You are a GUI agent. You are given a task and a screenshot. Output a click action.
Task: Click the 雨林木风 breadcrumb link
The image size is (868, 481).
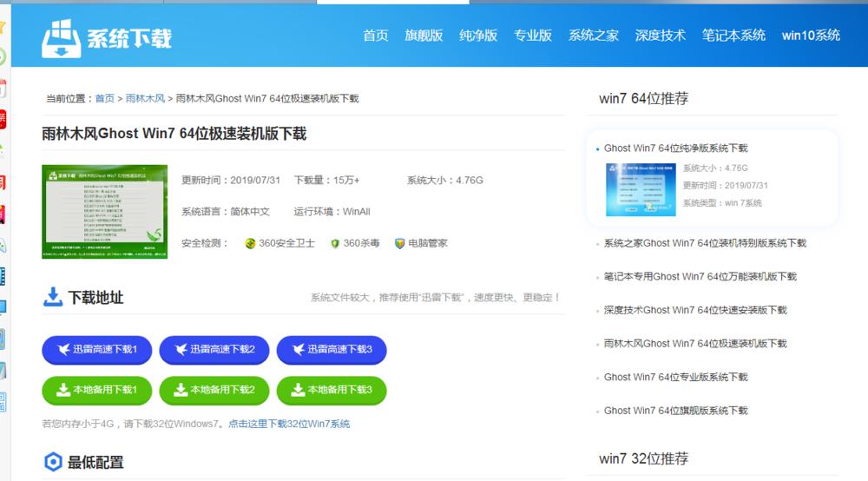pos(145,98)
